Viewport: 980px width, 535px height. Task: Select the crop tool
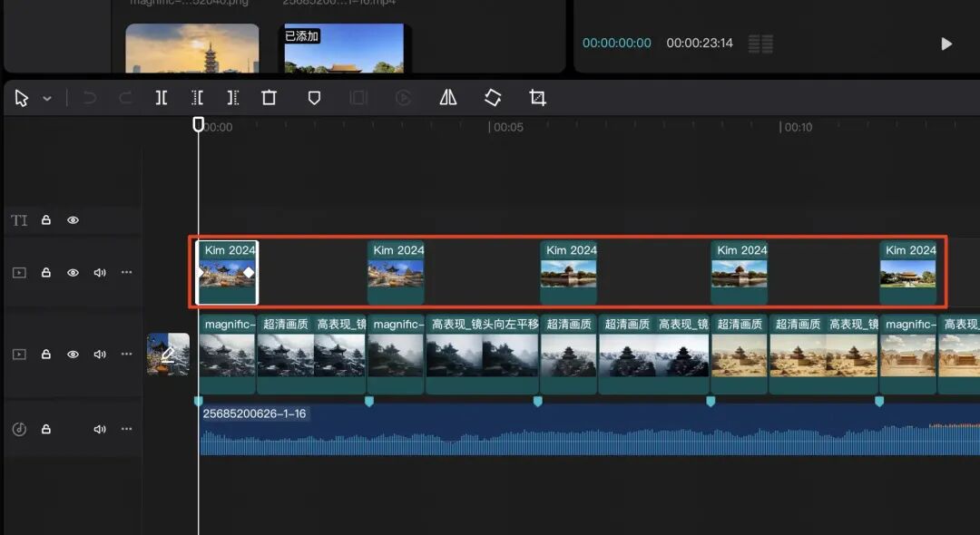(537, 97)
